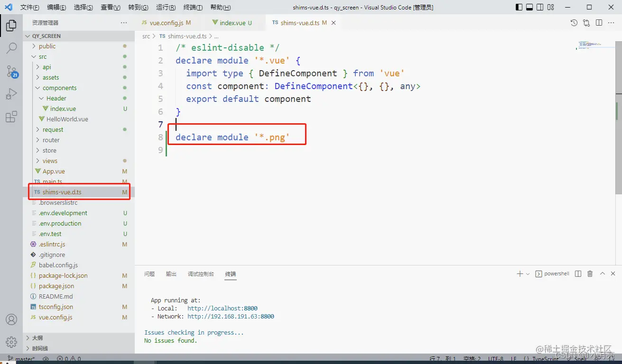622x364 pixels.
Task: Open the Extensions view
Action: (x=11, y=117)
